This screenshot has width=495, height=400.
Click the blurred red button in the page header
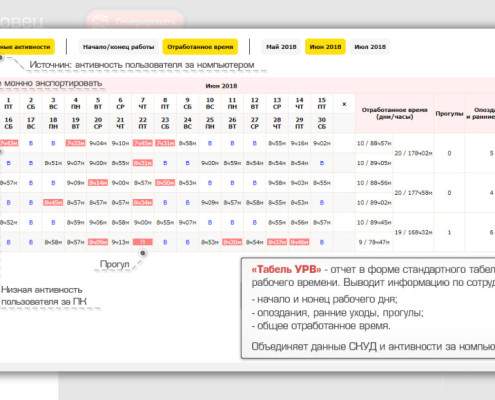tap(135, 20)
